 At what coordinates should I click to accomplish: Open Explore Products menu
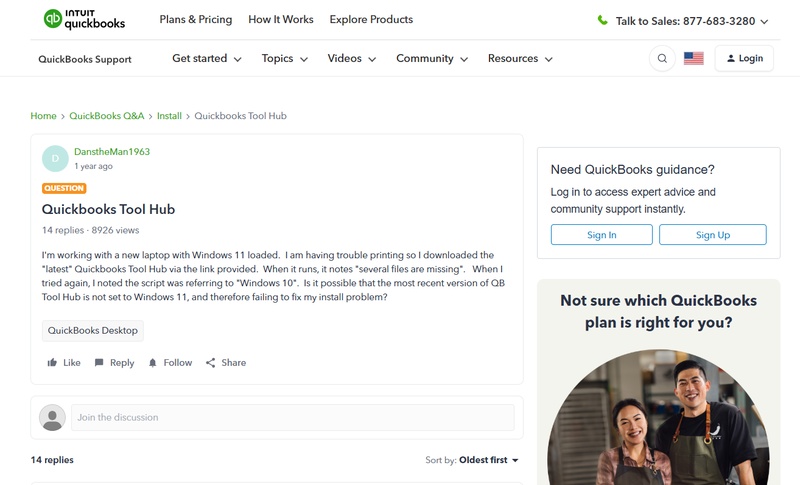(371, 19)
